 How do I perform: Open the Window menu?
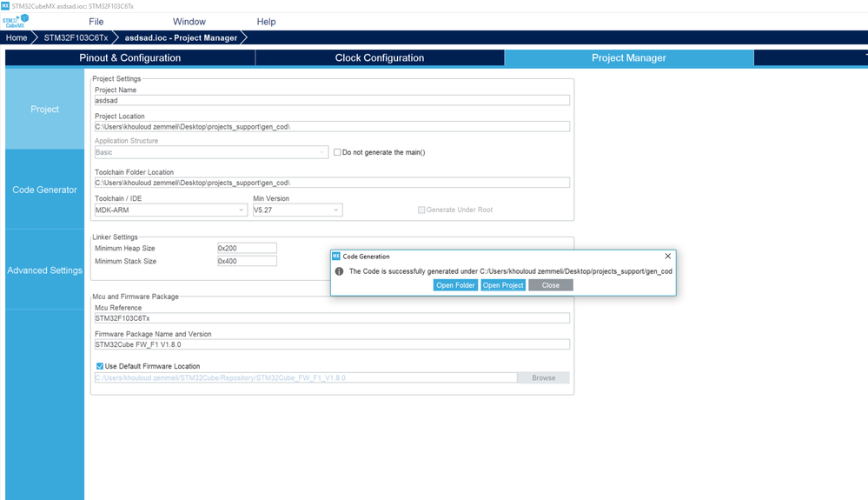click(189, 22)
